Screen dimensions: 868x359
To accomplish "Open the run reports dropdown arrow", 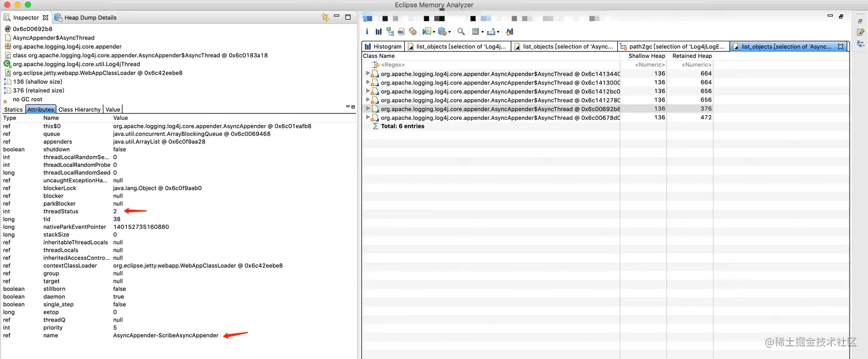I will click(x=434, y=32).
